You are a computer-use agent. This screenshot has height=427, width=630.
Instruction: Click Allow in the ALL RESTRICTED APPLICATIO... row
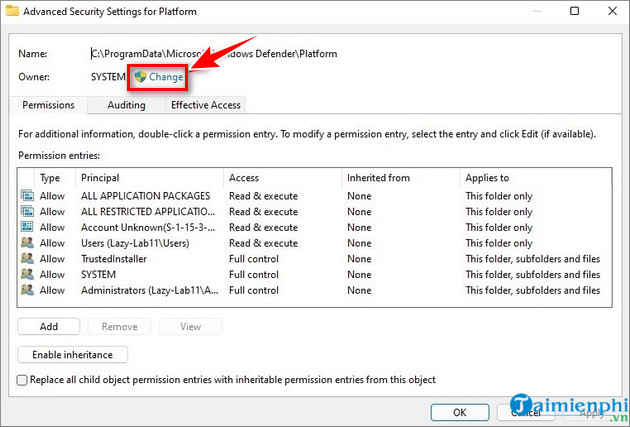52,212
